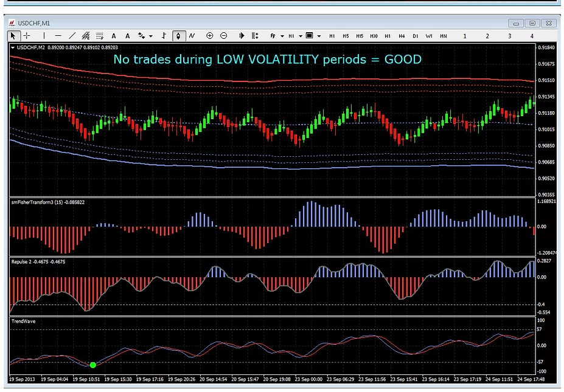
Task: Pick the Fibonacci retracement tool
Action: (x=100, y=36)
